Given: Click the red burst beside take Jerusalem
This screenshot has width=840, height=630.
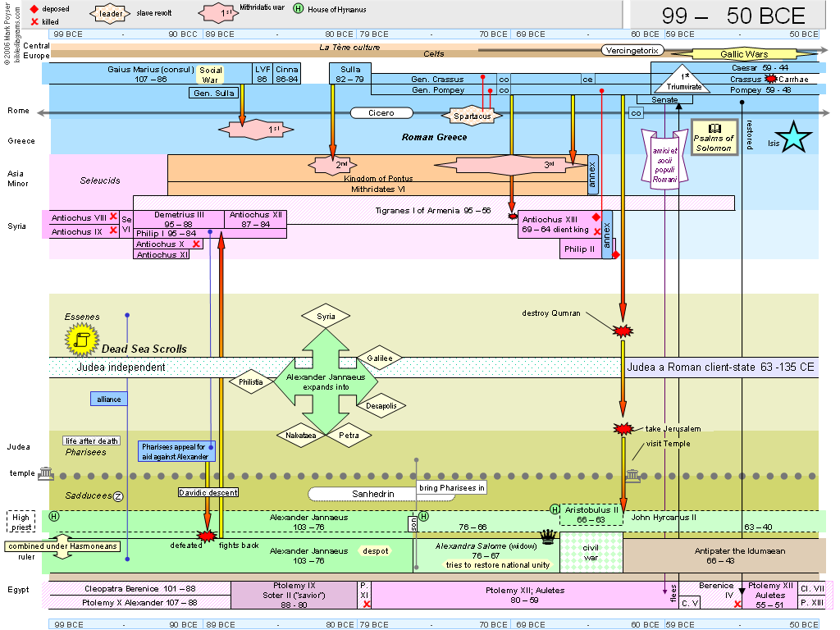Looking at the screenshot, I should [623, 429].
